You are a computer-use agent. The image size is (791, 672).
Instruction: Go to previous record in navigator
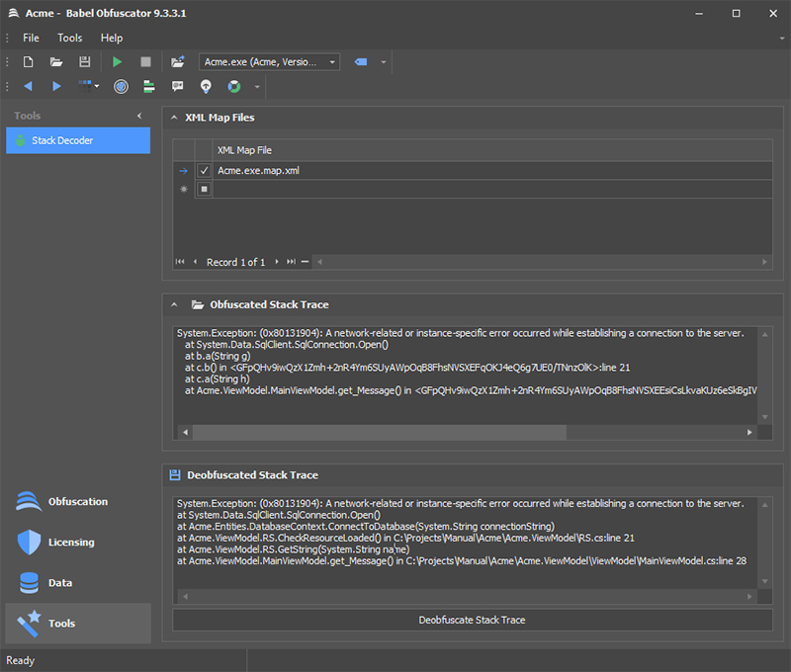click(195, 262)
